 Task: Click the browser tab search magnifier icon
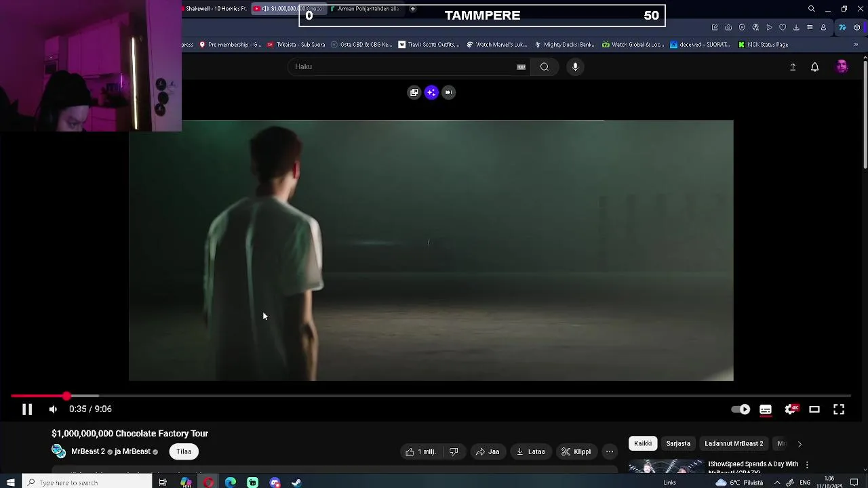pos(812,9)
